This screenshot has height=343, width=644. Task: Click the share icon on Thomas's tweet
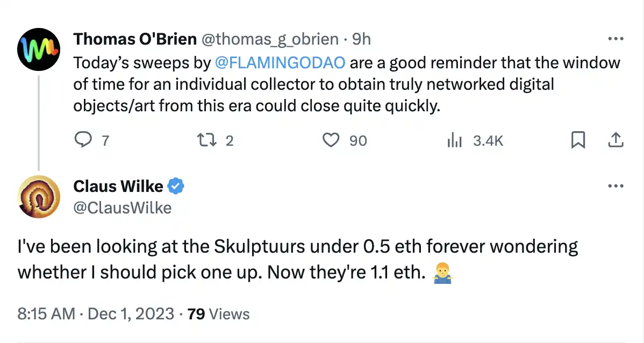tap(615, 140)
